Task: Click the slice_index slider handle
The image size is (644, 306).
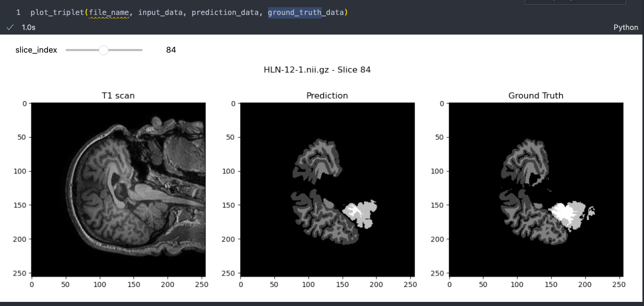Action: pos(103,50)
